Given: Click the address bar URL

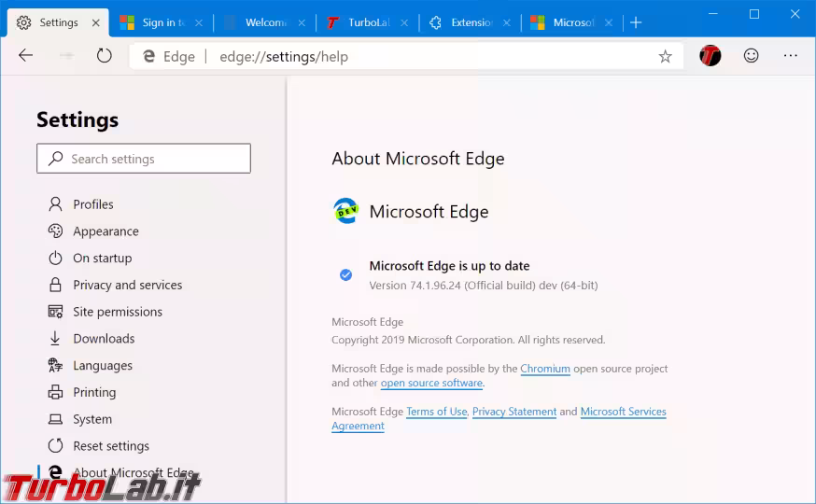Looking at the screenshot, I should 284,56.
